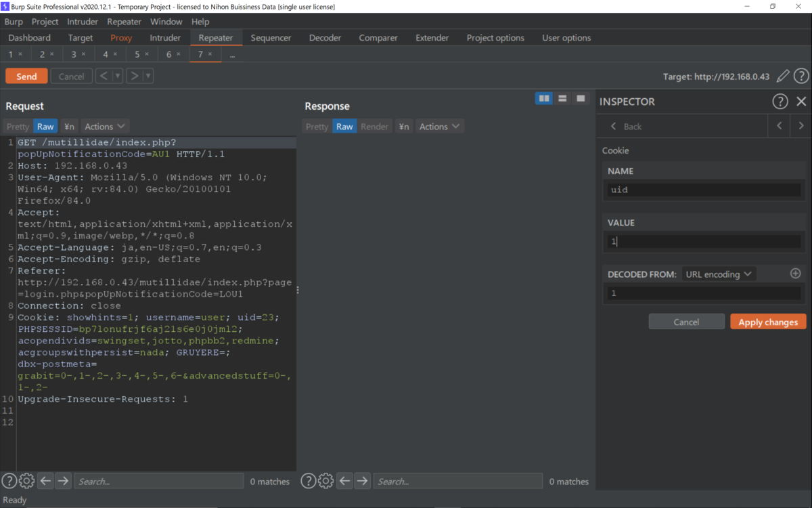Open the Extender tab
Viewport: 812px width, 508px height.
[432, 38]
